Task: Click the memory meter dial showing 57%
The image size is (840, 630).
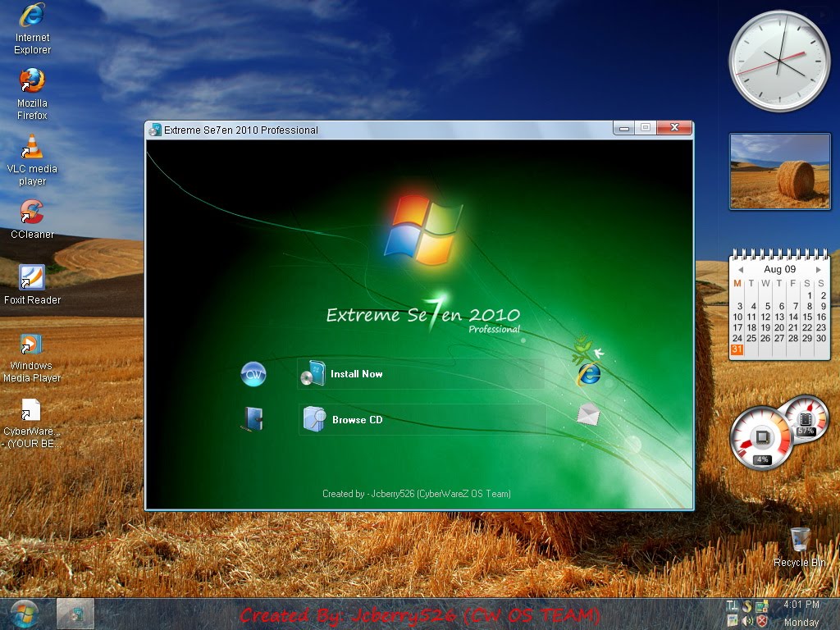Action: pyautogui.click(x=806, y=418)
